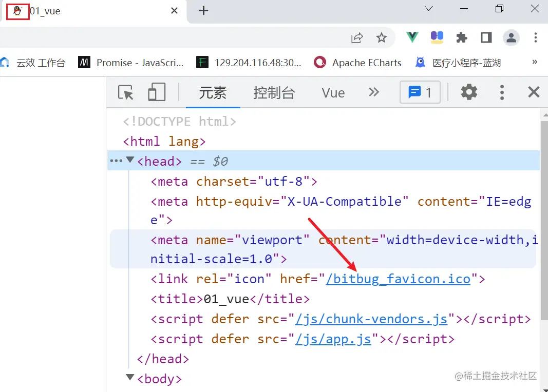This screenshot has height=392, width=548.
Task: Select the X-UA-Compatible meta node
Action: pos(341,210)
